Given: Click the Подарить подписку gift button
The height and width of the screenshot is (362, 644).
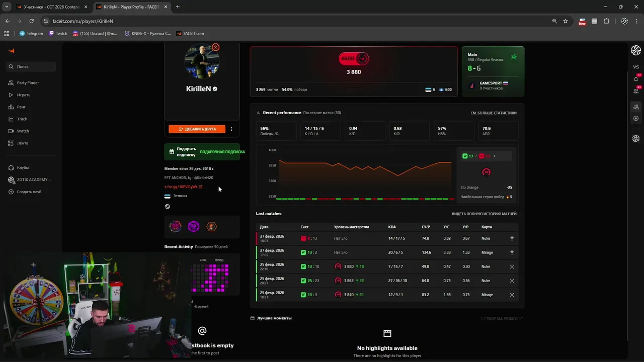Looking at the screenshot, I should [202, 152].
